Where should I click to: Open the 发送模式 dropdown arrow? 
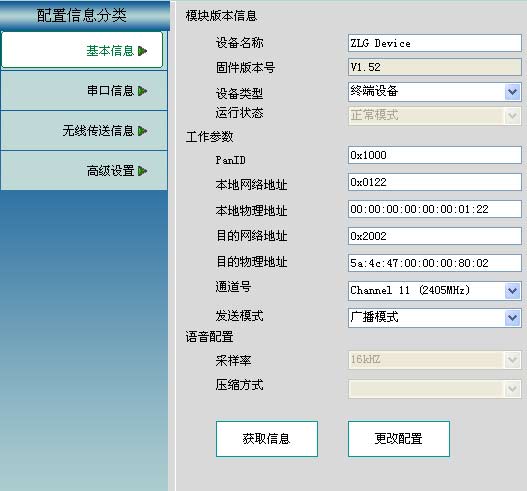(x=513, y=318)
